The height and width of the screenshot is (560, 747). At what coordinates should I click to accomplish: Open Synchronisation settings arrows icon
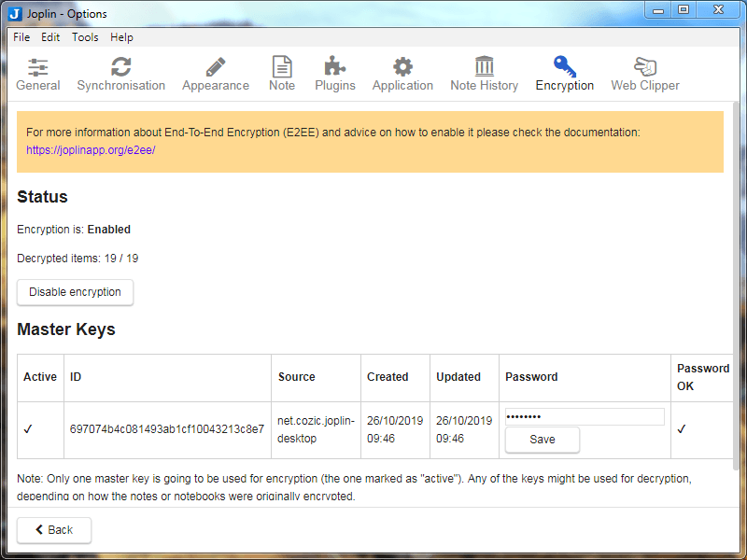(121, 67)
